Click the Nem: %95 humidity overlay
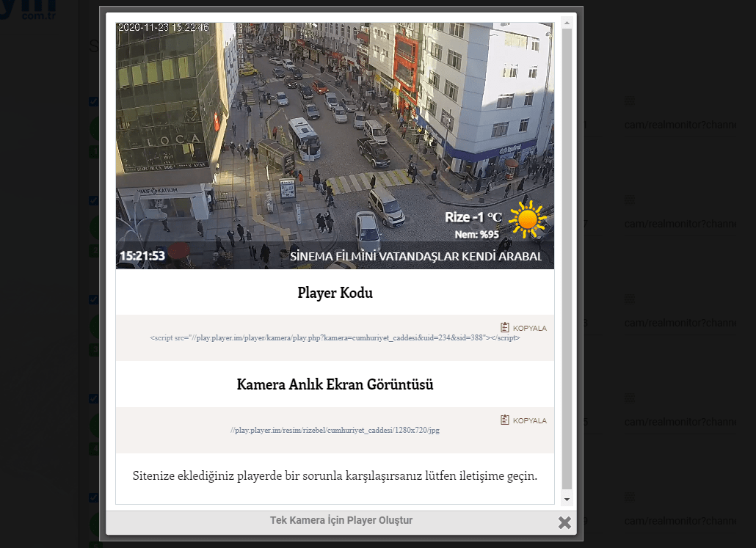 [477, 235]
